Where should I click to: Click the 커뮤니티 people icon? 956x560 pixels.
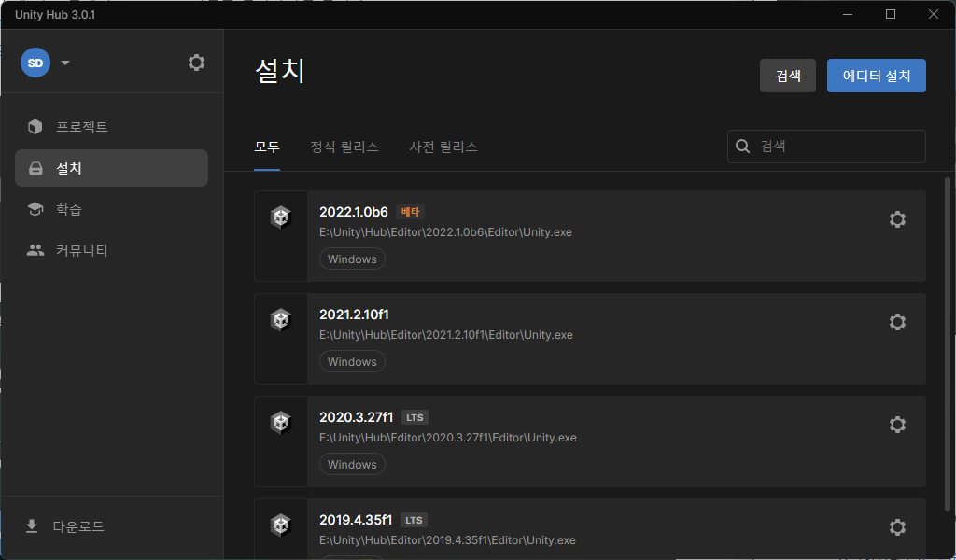pyautogui.click(x=35, y=250)
